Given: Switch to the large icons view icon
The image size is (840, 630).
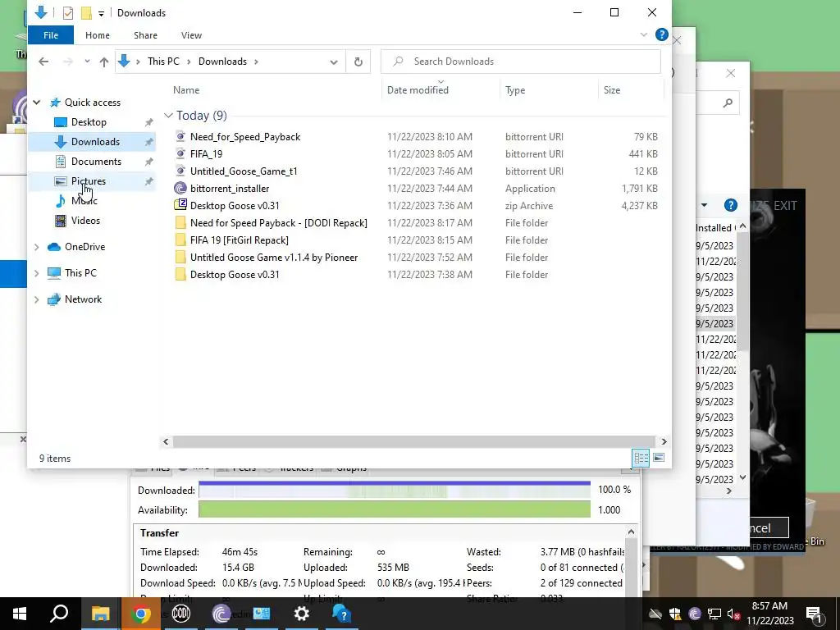Looking at the screenshot, I should [x=659, y=458].
